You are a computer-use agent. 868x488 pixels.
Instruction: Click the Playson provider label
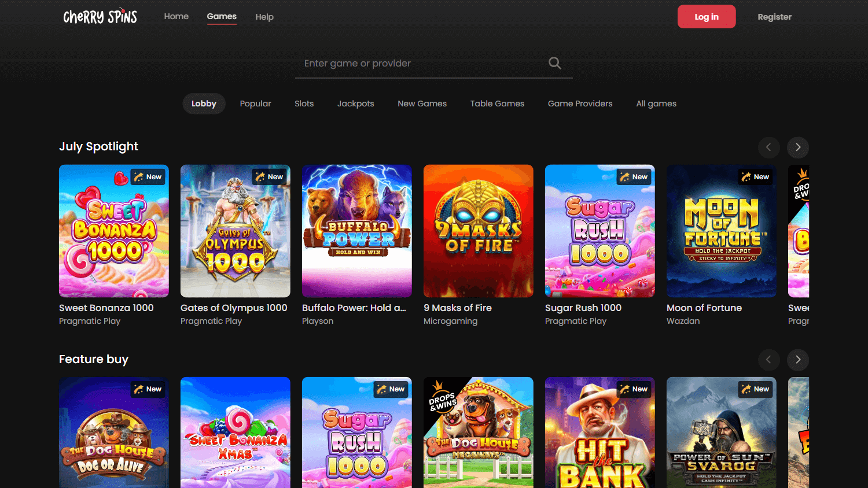tap(318, 321)
